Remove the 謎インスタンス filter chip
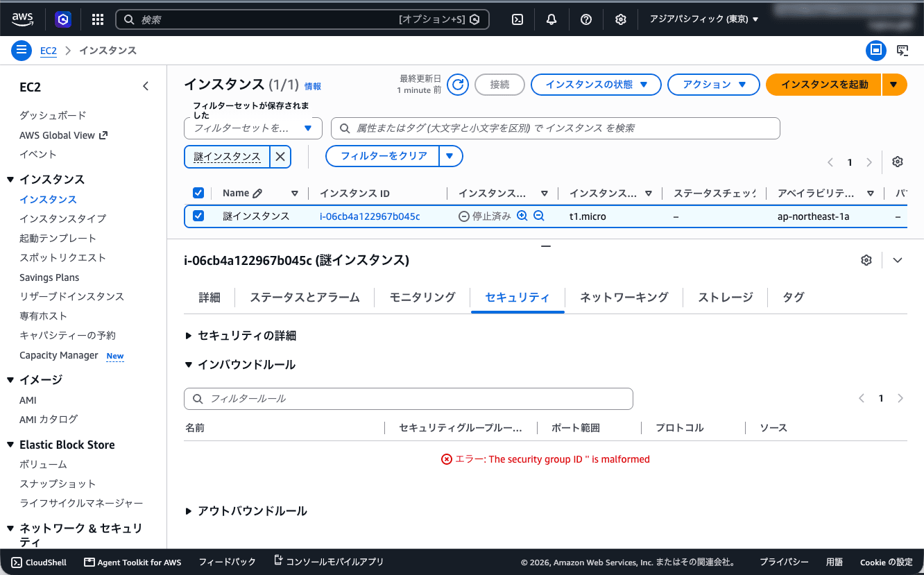 [x=280, y=157]
